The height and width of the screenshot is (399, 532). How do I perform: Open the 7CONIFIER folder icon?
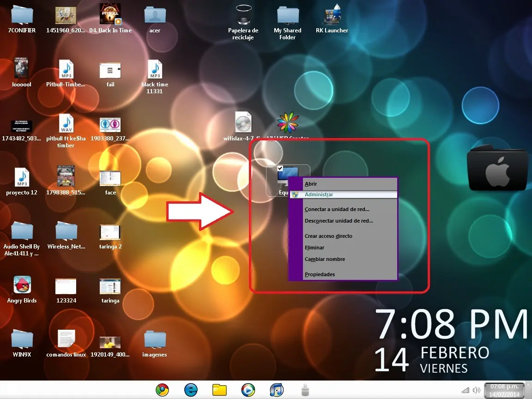tap(22, 15)
